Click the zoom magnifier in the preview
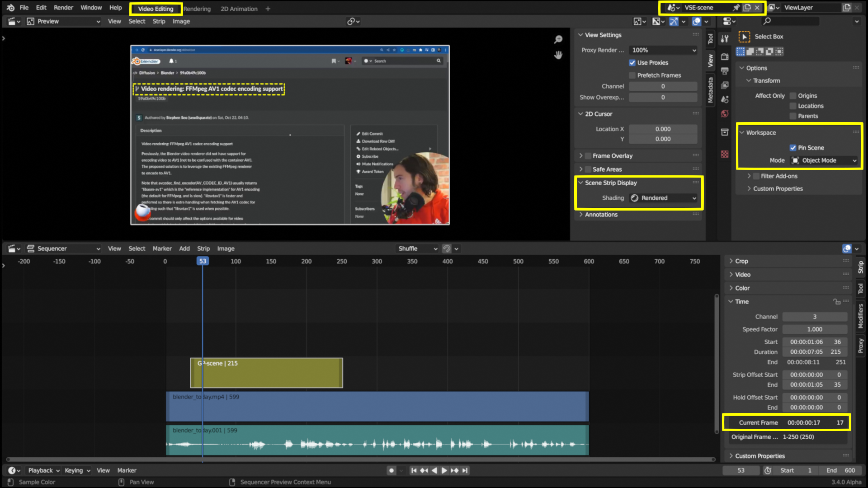 tap(558, 40)
